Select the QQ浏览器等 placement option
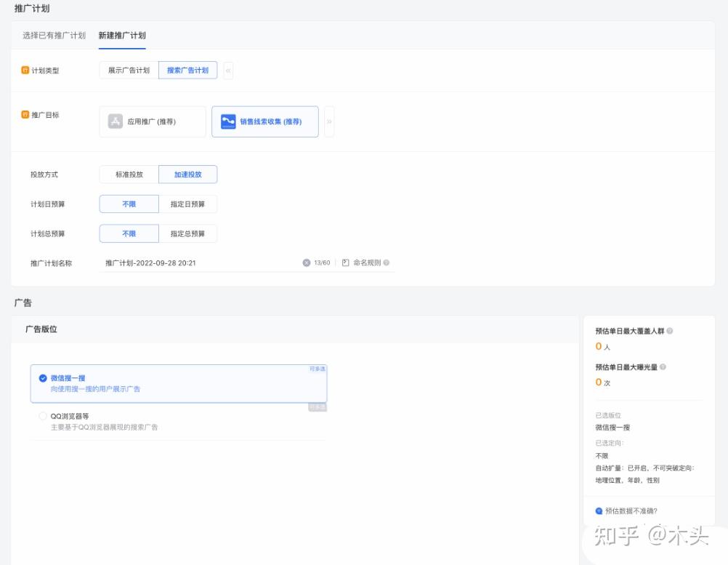This screenshot has width=728, height=565. (43, 416)
